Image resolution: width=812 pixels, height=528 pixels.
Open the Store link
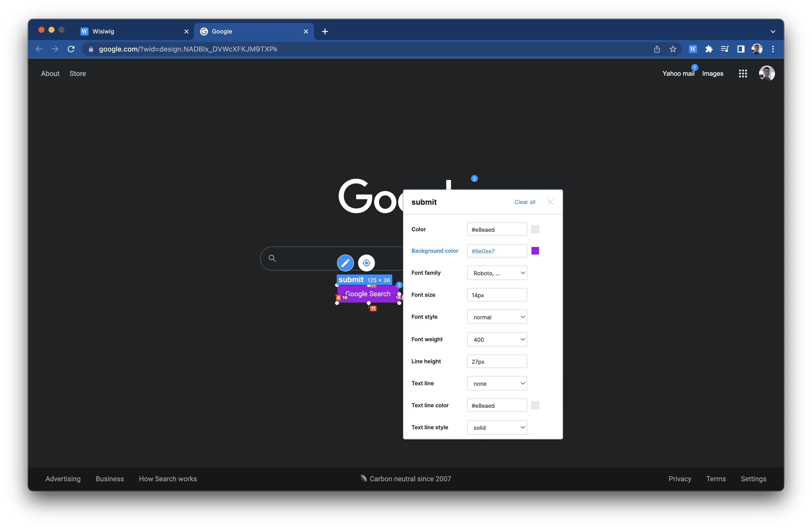(x=78, y=74)
